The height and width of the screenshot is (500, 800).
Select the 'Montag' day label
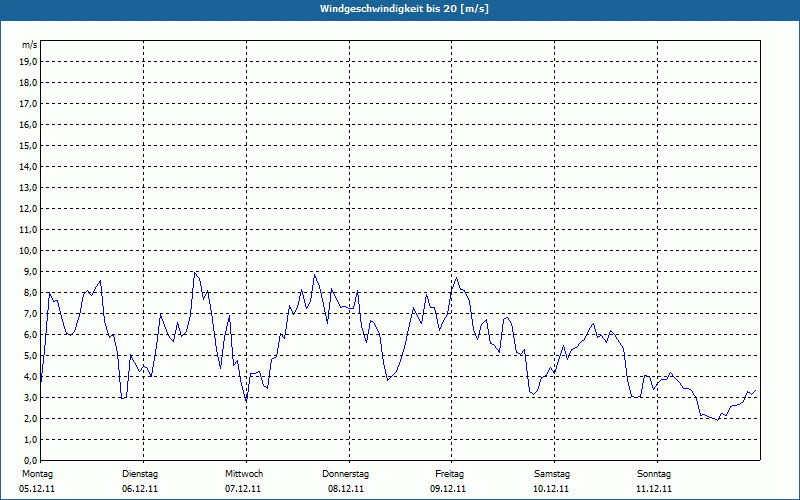tap(37, 474)
